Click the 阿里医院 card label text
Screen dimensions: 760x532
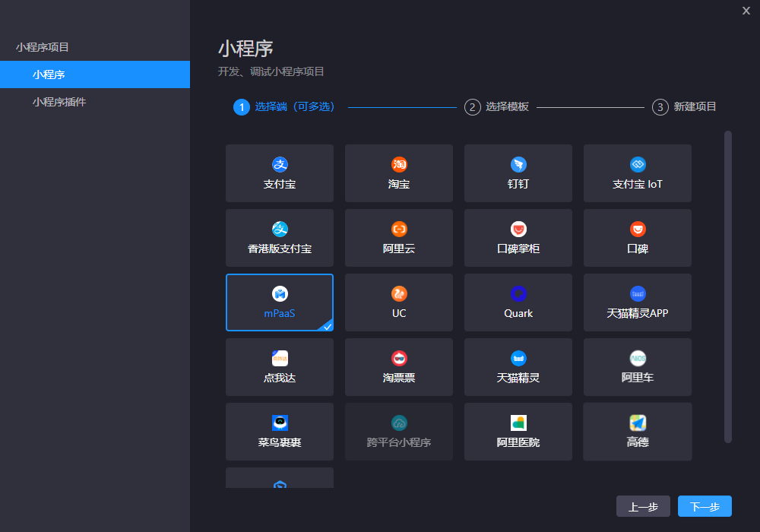518,442
